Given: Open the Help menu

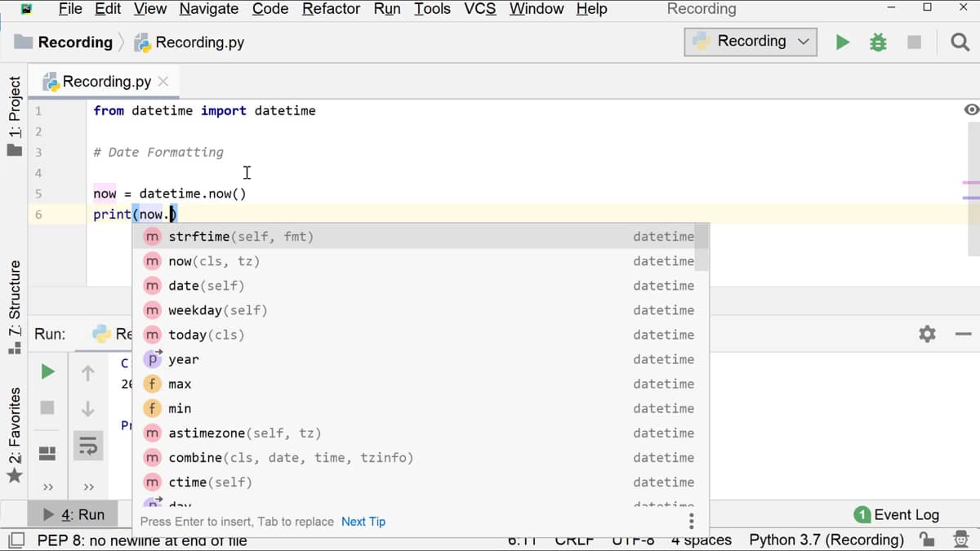Looking at the screenshot, I should 591,9.
